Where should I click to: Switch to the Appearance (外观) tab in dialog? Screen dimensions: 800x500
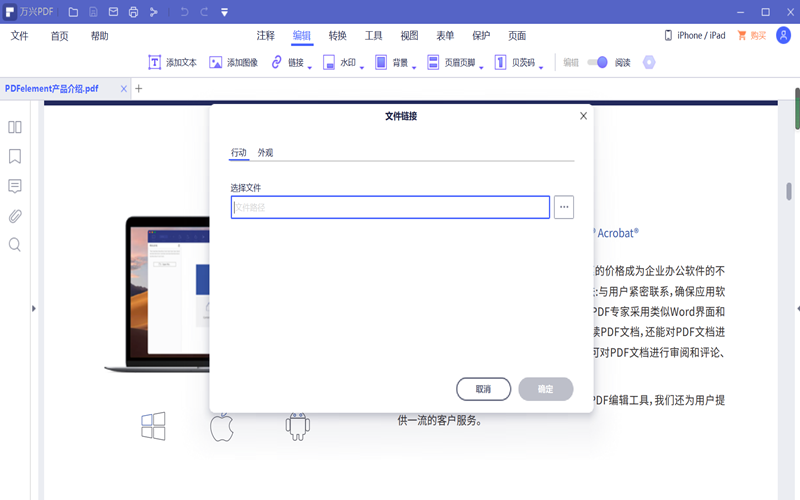pos(265,153)
